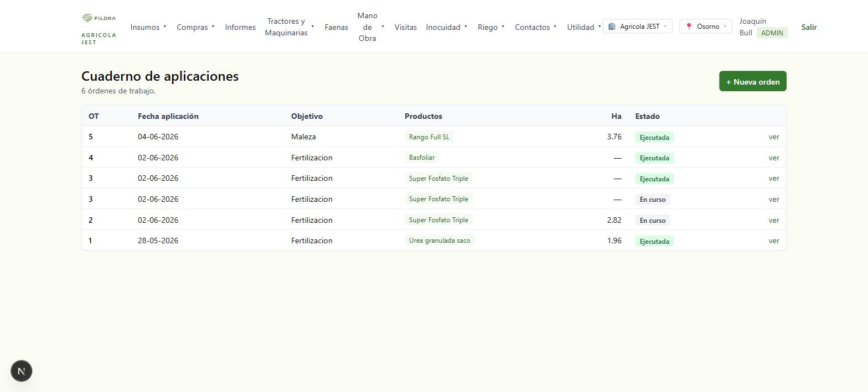Screen dimensions: 868x392
Task: Click the Estado column header
Action: point(647,116)
